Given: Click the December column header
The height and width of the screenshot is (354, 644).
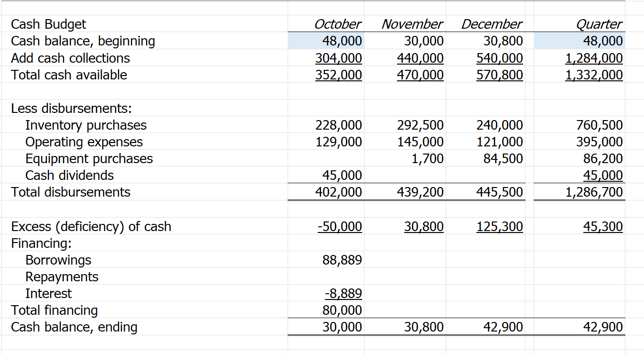Looking at the screenshot, I should point(492,24).
